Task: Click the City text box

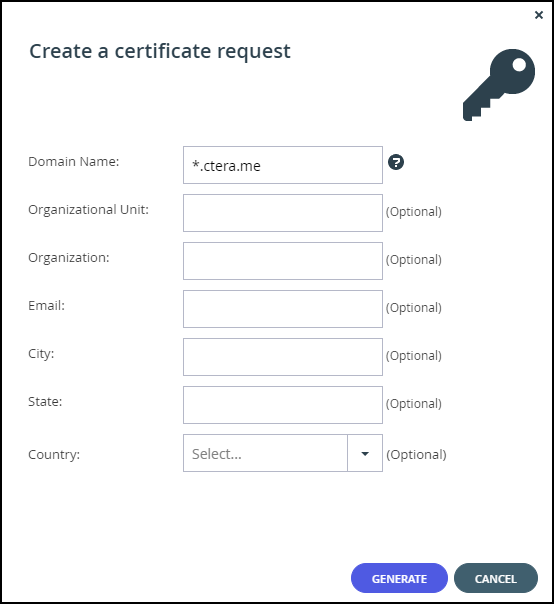Action: 283,357
